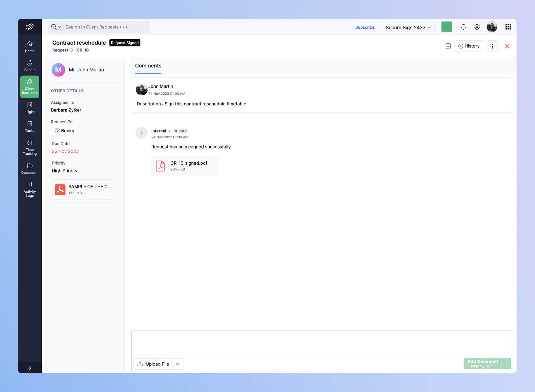Click Mr. John Martin client name
The image size is (535, 392).
pos(86,70)
